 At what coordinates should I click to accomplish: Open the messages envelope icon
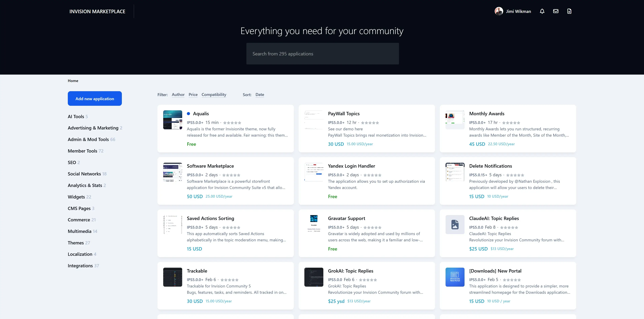[556, 11]
